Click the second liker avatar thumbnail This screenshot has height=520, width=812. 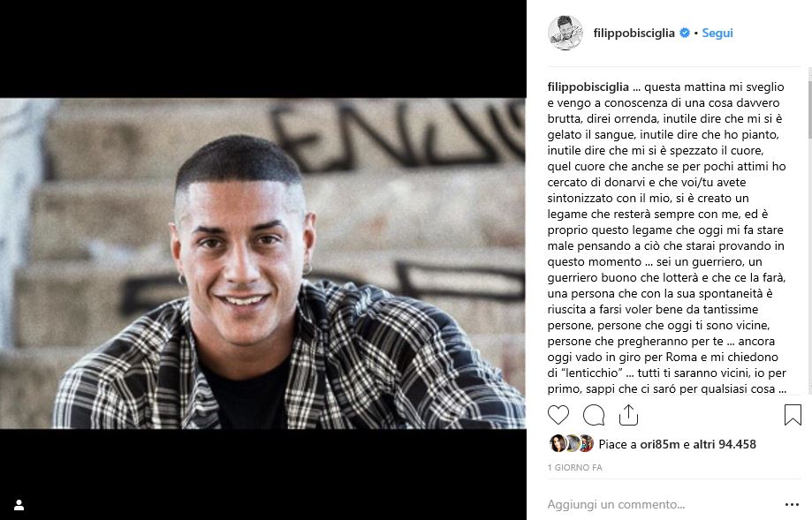(572, 443)
